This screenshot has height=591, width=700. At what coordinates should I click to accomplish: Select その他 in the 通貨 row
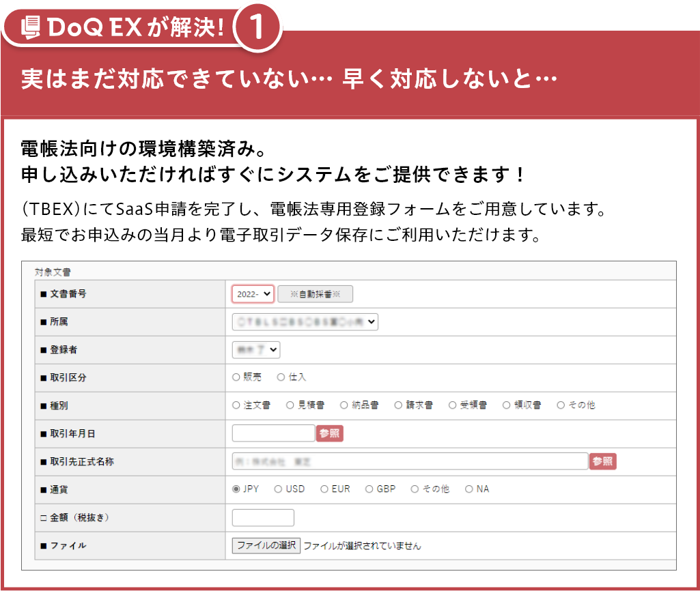(415, 489)
